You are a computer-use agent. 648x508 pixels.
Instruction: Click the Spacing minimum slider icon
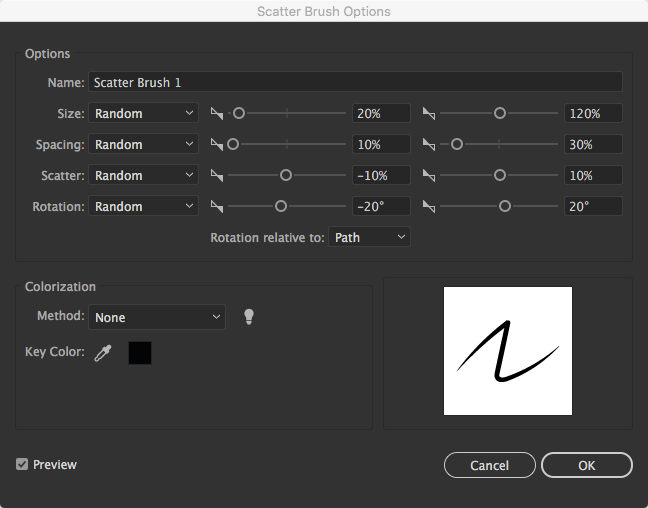[217, 145]
